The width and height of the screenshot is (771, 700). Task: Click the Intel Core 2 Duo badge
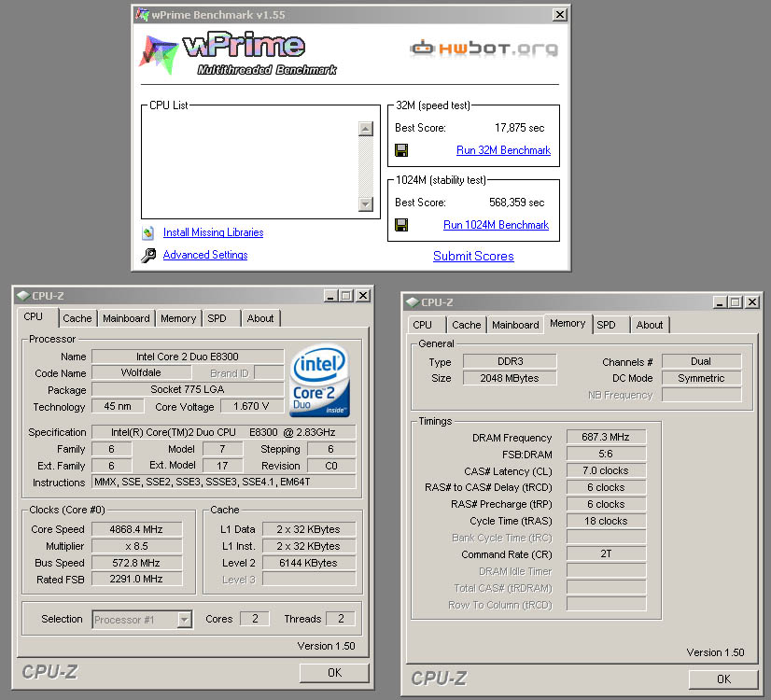[319, 381]
